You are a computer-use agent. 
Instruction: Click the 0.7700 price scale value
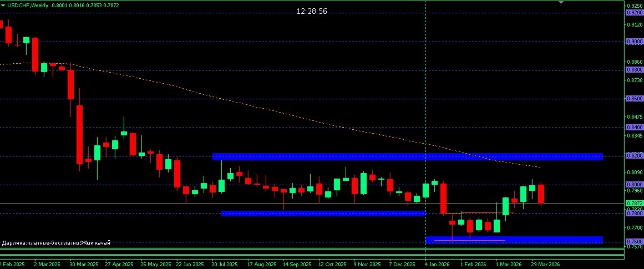[x=635, y=227]
